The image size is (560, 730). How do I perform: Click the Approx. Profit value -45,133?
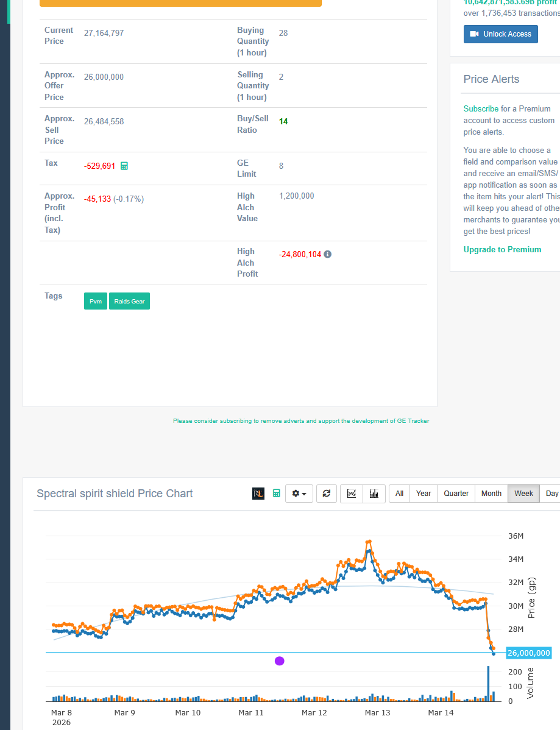pyautogui.click(x=97, y=199)
